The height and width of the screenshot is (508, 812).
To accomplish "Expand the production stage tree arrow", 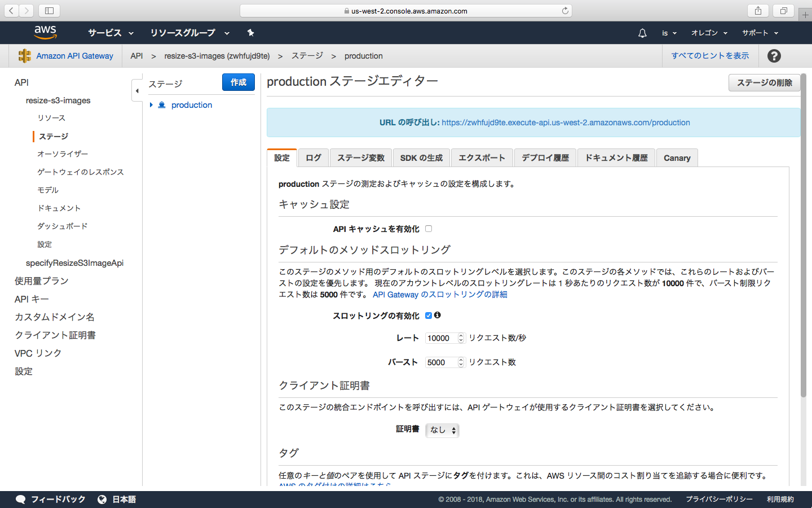I will tap(151, 105).
